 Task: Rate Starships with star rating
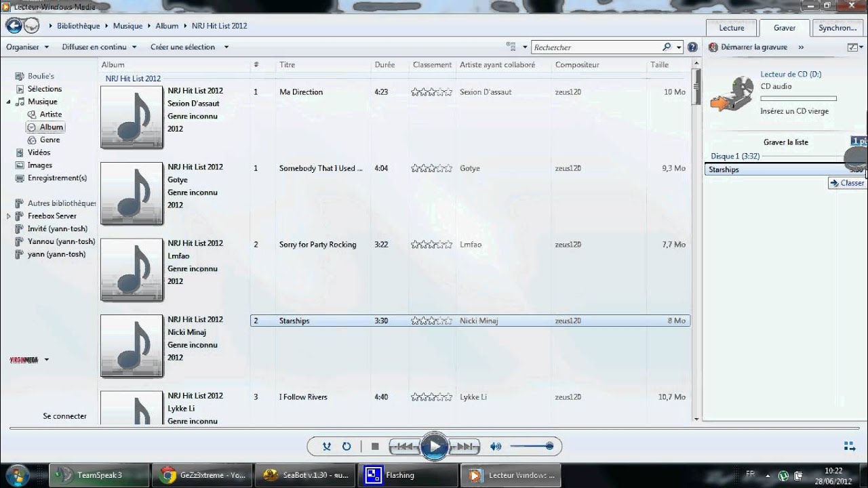(x=431, y=321)
